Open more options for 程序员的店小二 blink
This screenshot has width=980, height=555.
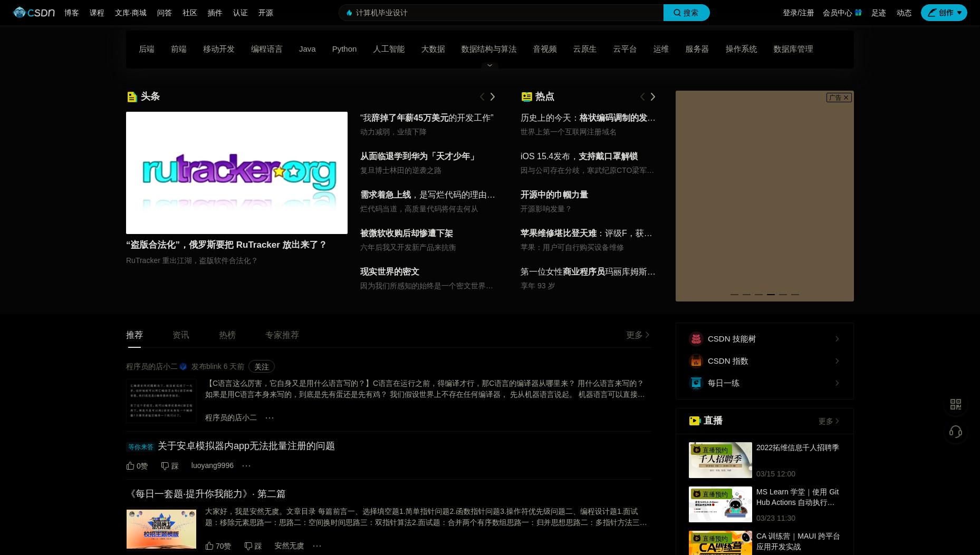270,417
